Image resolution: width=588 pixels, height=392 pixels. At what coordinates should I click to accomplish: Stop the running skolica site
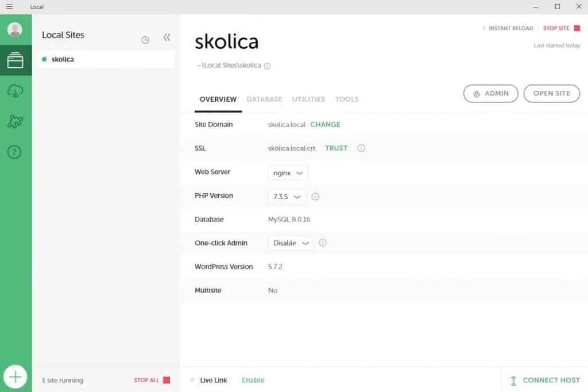click(x=561, y=28)
